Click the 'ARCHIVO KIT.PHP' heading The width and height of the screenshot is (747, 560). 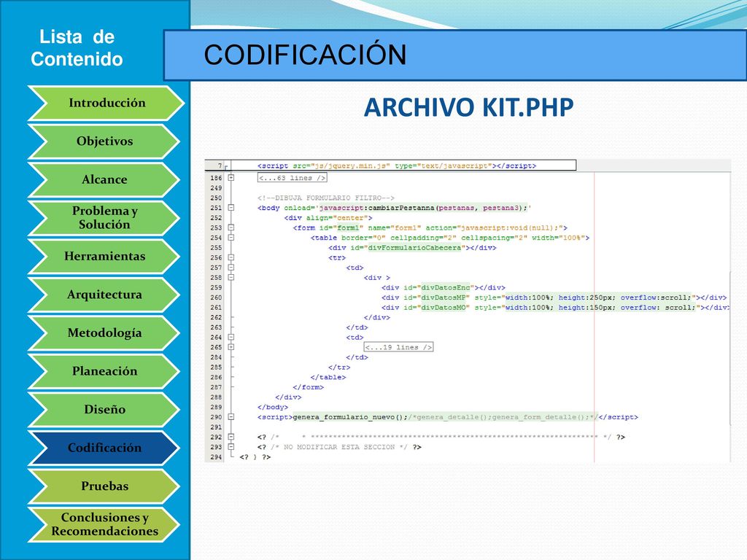(468, 107)
